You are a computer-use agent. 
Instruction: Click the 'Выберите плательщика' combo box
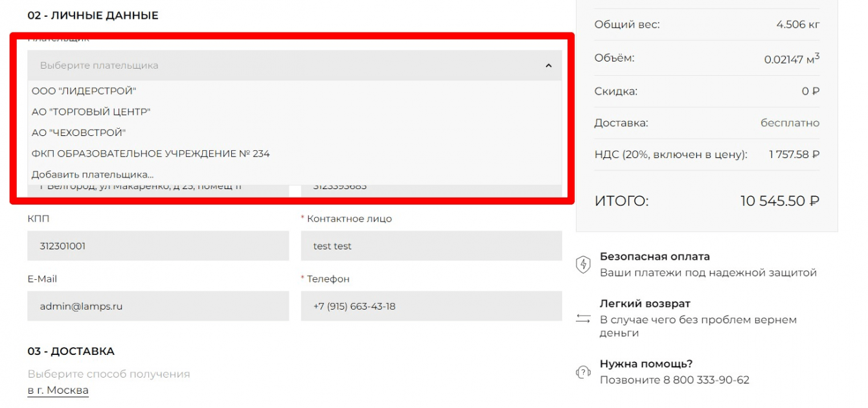285,65
